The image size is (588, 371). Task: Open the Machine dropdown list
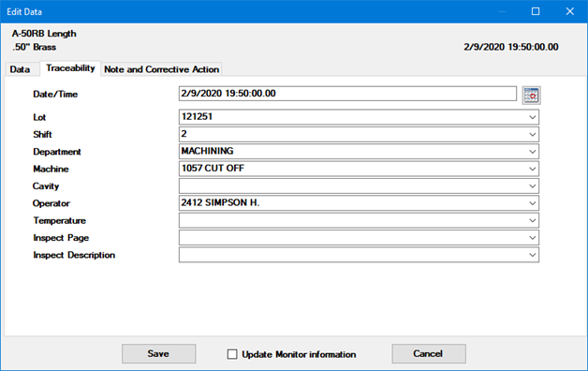(532, 170)
